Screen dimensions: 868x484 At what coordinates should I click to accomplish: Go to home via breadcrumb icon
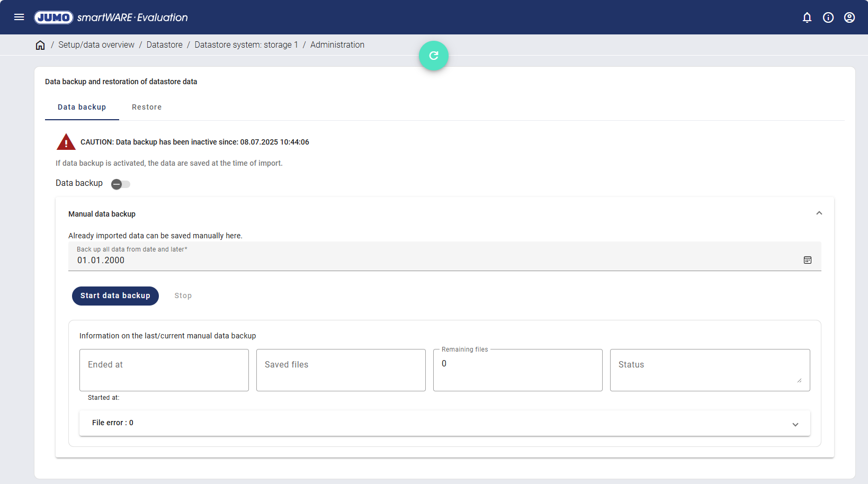click(x=40, y=45)
